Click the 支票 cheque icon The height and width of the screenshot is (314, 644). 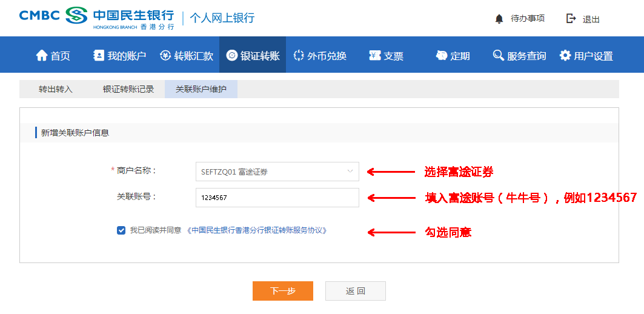[374, 56]
